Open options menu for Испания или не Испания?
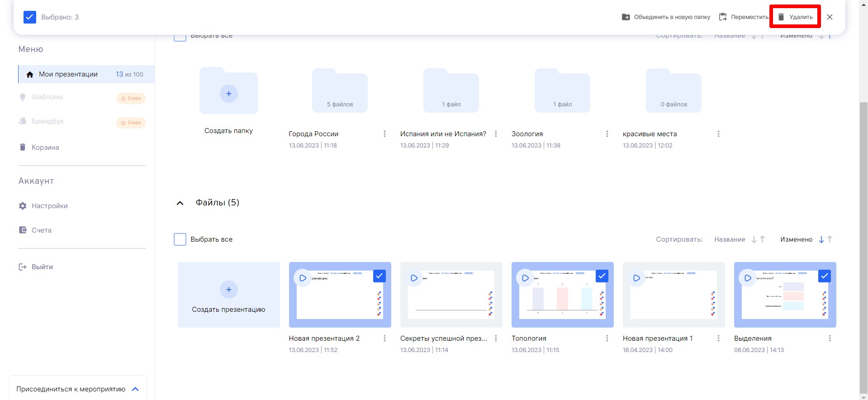 [496, 134]
